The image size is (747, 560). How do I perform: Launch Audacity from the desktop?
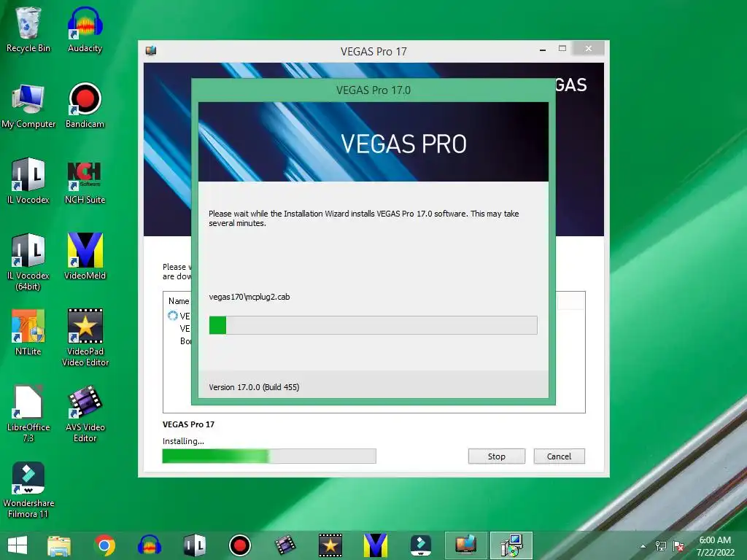click(x=85, y=29)
